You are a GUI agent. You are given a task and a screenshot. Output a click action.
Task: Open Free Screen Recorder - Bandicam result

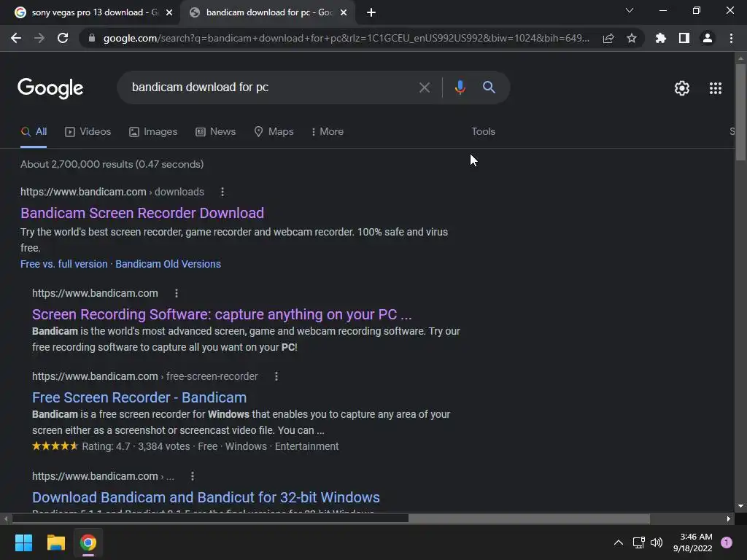(x=139, y=397)
